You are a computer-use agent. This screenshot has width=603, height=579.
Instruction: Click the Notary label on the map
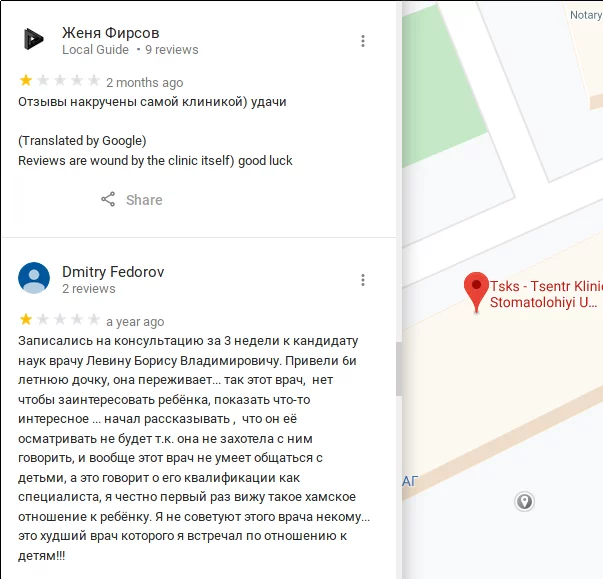point(586,15)
